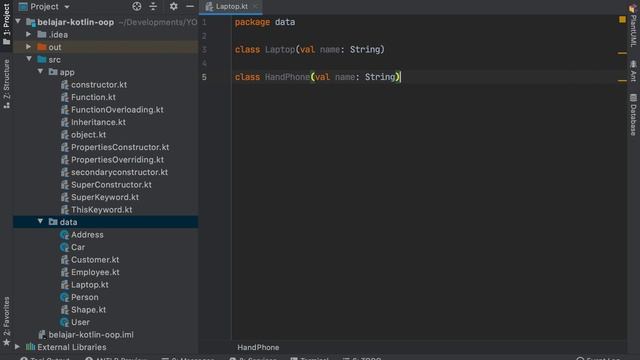This screenshot has width=640, height=360.
Task: Select the src folder
Action: click(x=55, y=60)
